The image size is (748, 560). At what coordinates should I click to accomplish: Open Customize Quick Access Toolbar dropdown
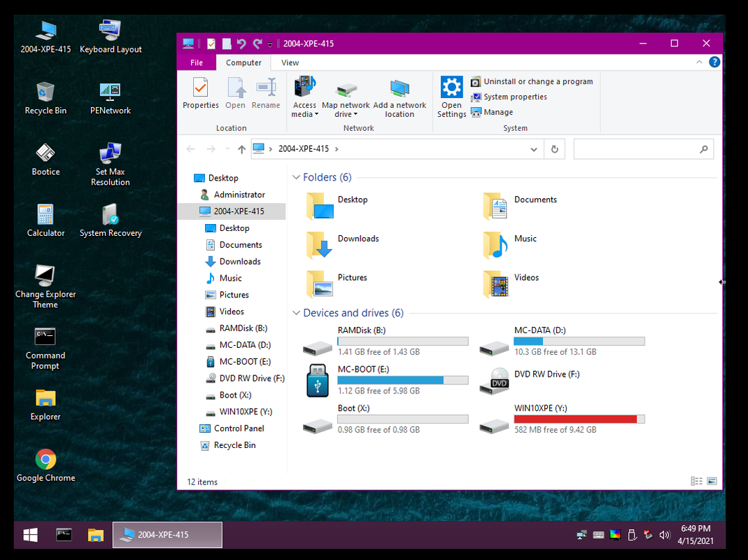coord(269,44)
